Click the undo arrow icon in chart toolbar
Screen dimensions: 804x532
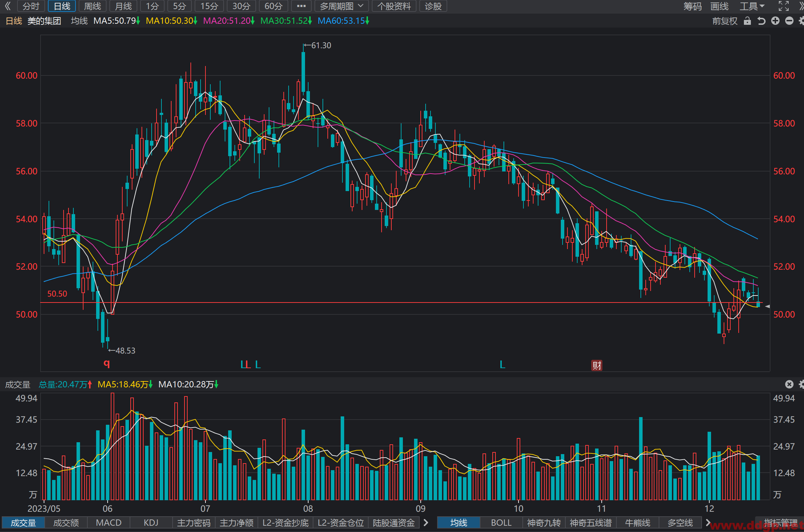(x=761, y=21)
